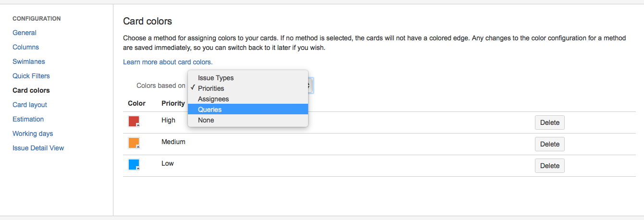Image resolution: width=644 pixels, height=220 pixels.
Task: Navigate to Swimlanes settings
Action: pyautogui.click(x=28, y=61)
